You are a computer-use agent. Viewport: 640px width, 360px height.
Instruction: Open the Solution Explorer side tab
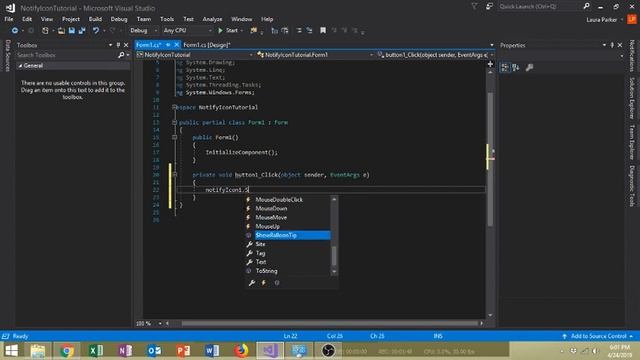coord(632,98)
